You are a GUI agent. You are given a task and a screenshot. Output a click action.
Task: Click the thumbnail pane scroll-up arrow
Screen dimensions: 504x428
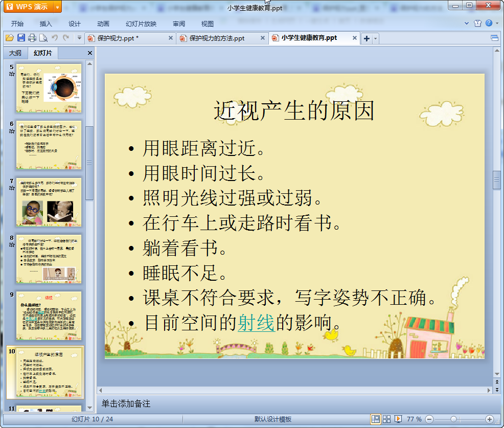89,64
